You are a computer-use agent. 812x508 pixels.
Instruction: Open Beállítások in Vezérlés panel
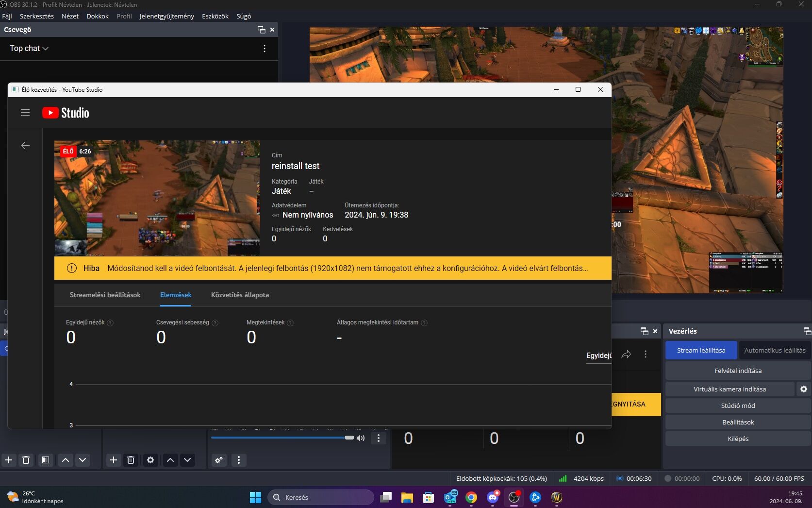pyautogui.click(x=738, y=422)
